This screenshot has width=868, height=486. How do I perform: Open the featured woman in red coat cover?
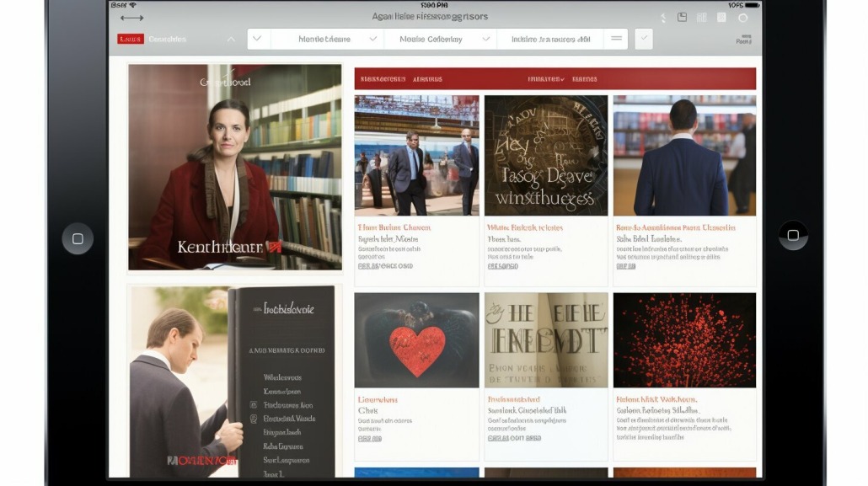pos(235,167)
